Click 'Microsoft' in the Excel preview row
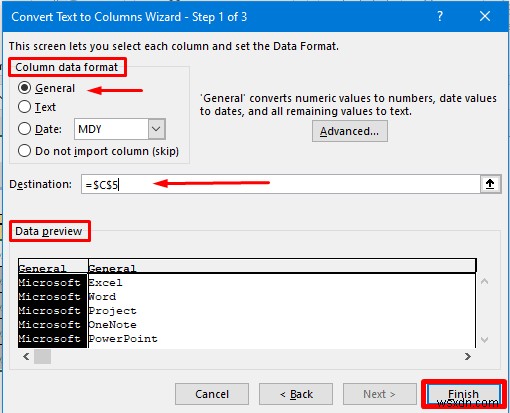 (50, 283)
